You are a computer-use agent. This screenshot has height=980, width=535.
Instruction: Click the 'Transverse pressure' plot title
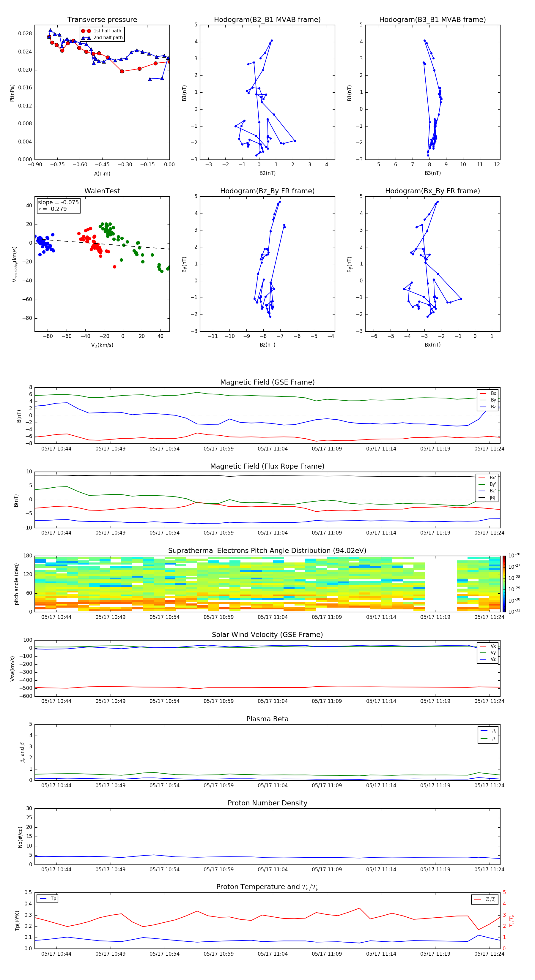tap(102, 19)
